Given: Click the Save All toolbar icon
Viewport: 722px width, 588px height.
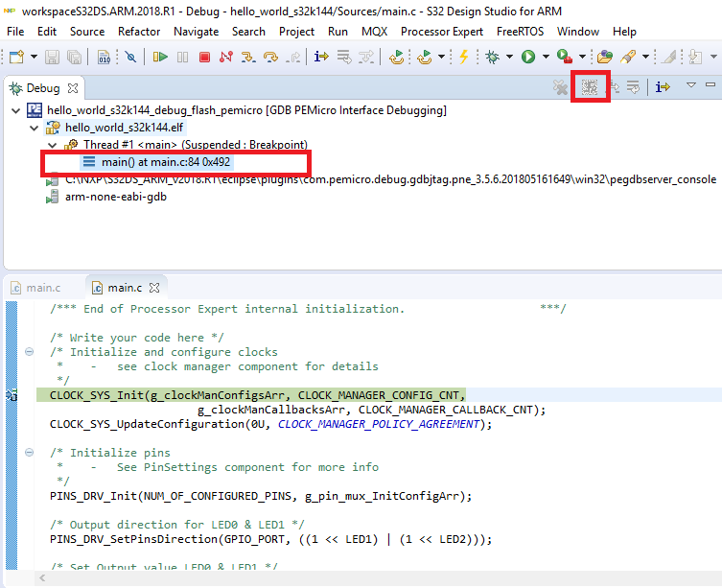Looking at the screenshot, I should (74, 57).
